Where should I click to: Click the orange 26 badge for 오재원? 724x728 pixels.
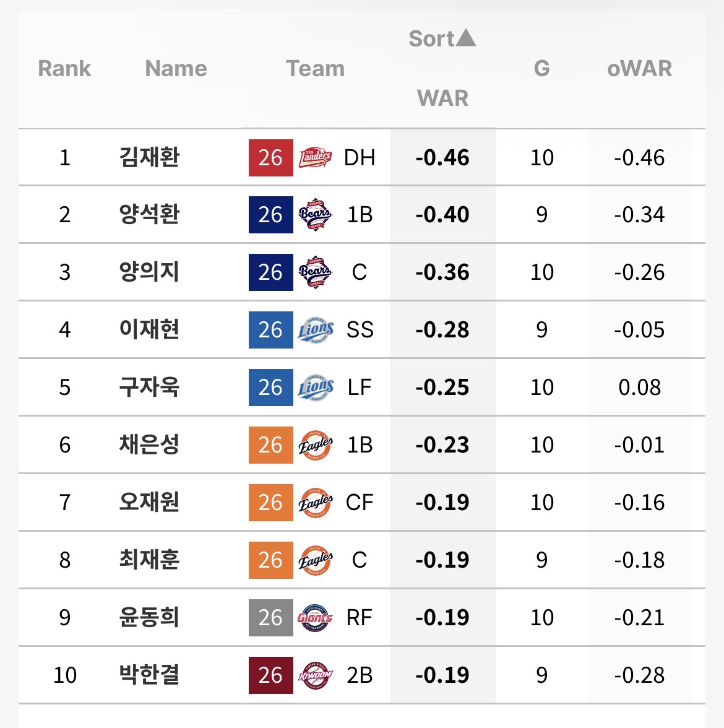pos(270,503)
